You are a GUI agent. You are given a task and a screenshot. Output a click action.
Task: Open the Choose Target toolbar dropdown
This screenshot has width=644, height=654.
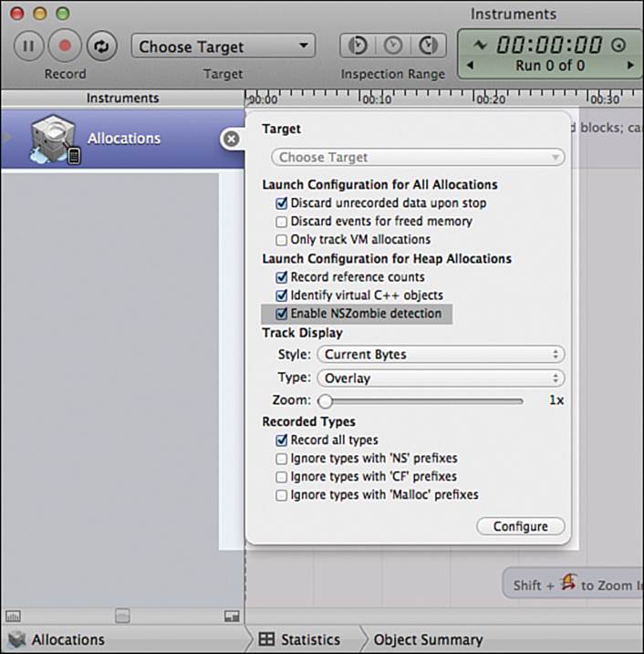coord(223,46)
